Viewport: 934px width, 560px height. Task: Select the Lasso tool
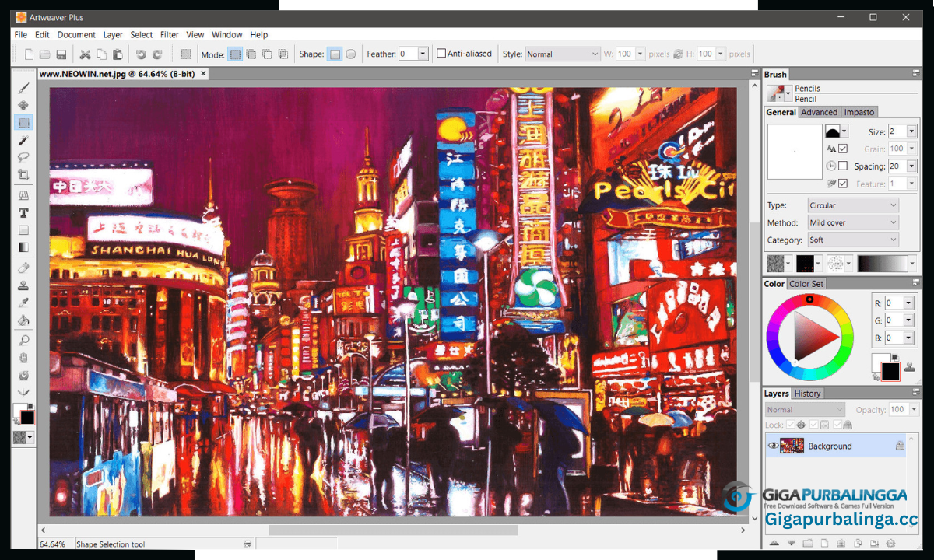[x=24, y=157]
